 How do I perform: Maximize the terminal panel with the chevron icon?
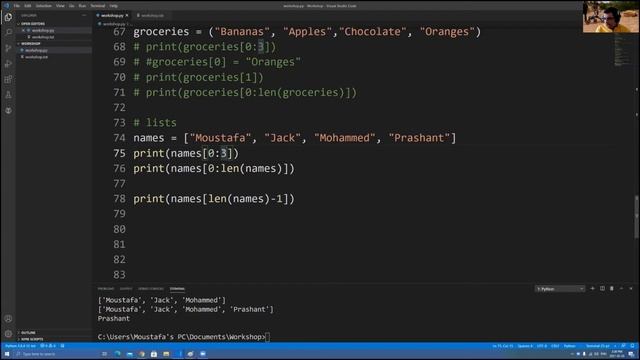621,289
